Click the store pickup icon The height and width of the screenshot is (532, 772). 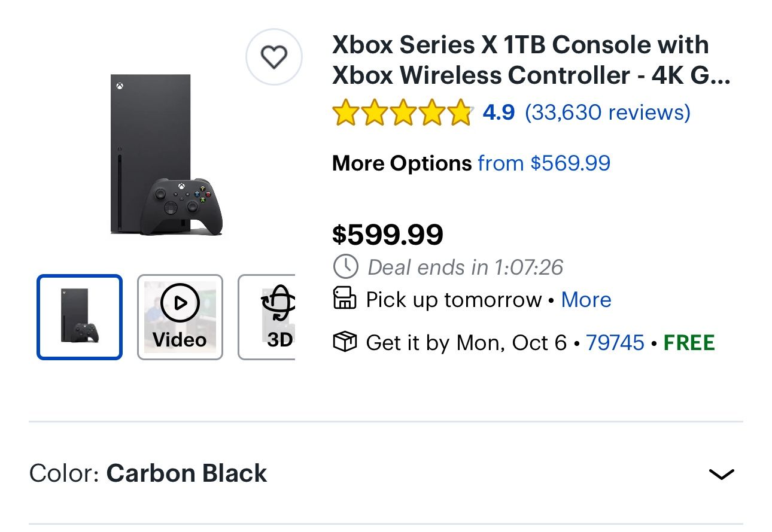344,299
